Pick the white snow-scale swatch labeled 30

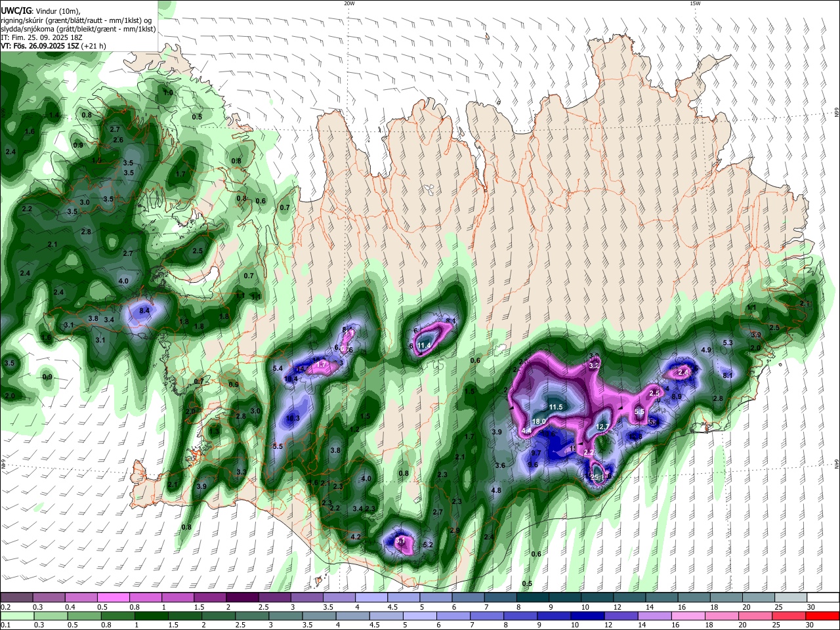coord(824,597)
